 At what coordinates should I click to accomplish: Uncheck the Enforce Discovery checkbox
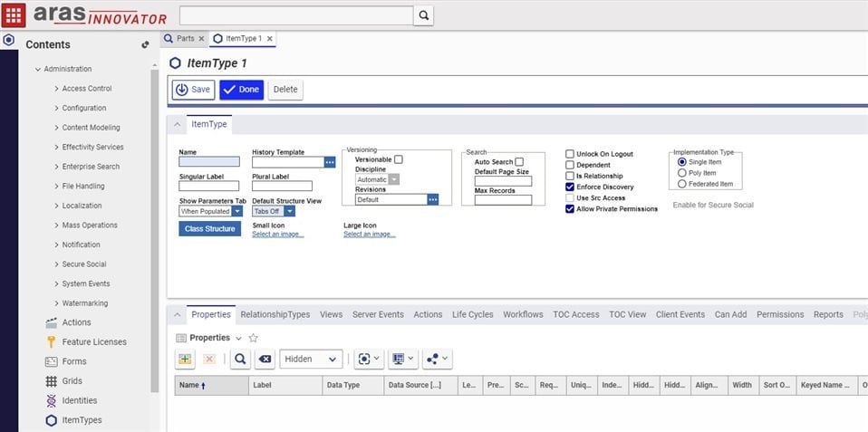pyautogui.click(x=570, y=187)
